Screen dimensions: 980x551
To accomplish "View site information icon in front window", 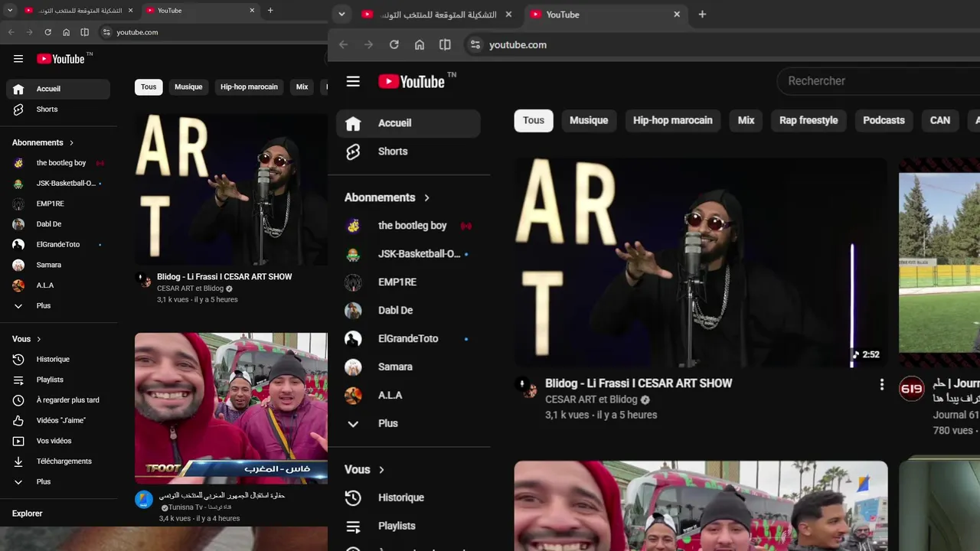I will 475,44.
